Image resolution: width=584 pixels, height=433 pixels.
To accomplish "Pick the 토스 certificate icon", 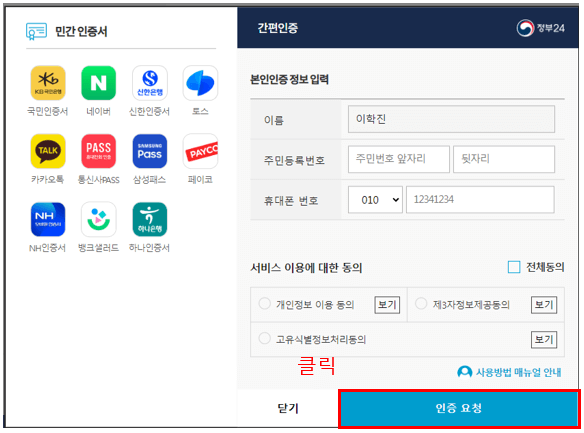I will pos(200,83).
